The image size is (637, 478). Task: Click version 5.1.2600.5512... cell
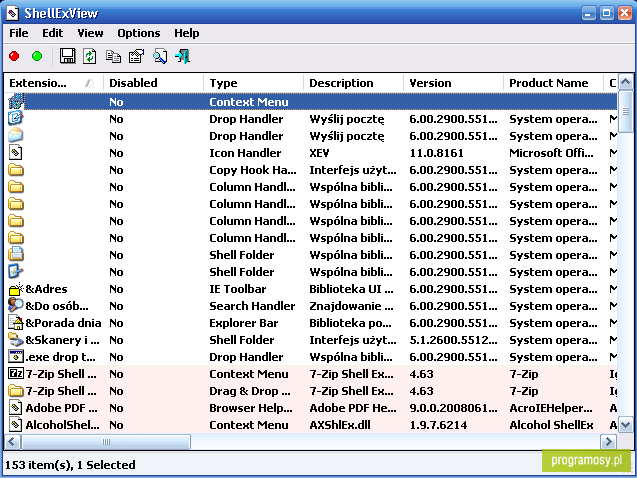click(x=453, y=340)
